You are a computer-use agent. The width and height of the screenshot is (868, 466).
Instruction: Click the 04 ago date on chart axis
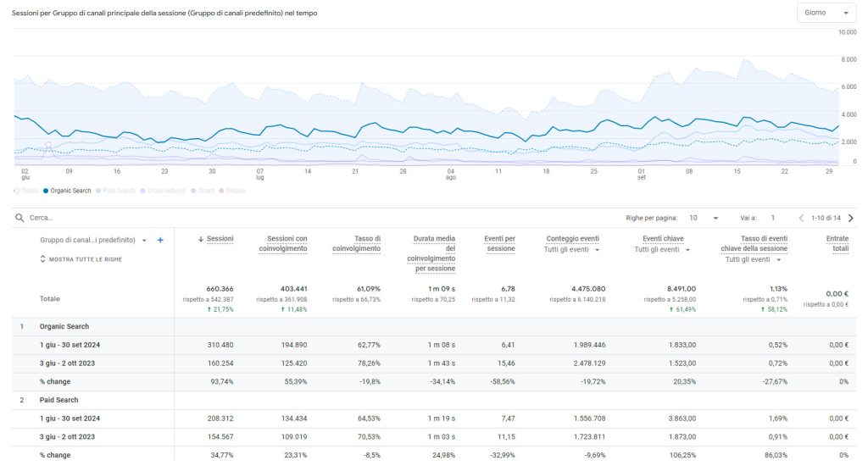451,175
